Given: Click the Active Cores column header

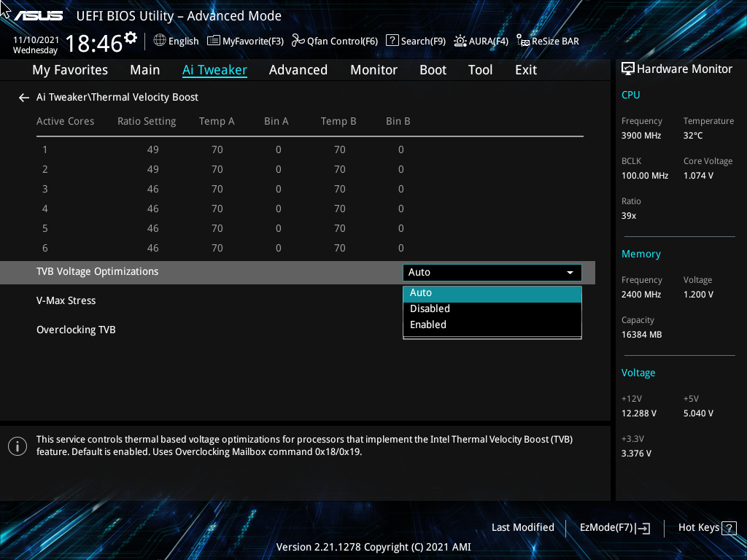Looking at the screenshot, I should coord(65,122).
